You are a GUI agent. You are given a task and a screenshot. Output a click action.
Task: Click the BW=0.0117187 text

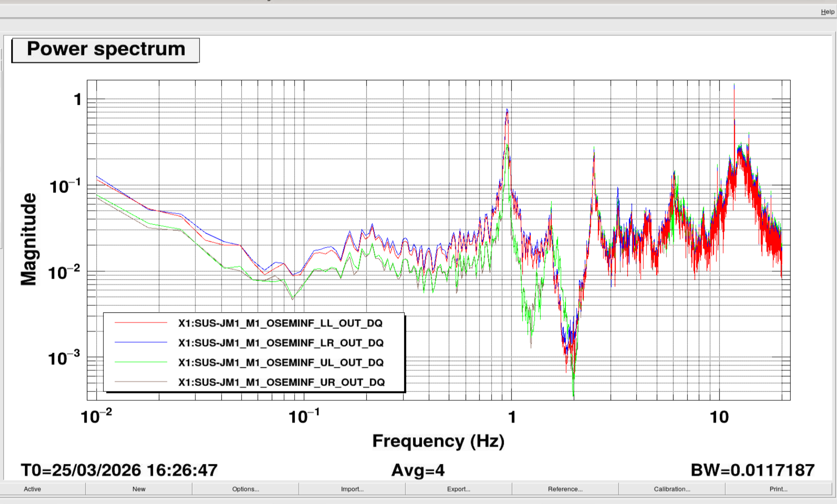[753, 470]
